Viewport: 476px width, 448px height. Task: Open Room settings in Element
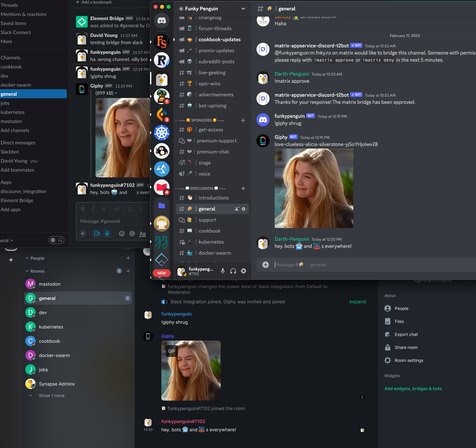click(409, 360)
